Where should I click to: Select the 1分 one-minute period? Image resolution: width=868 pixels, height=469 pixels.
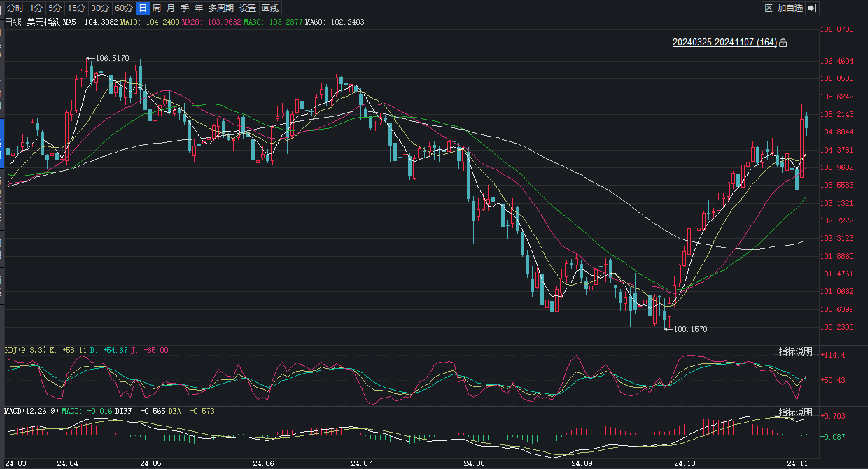36,8
